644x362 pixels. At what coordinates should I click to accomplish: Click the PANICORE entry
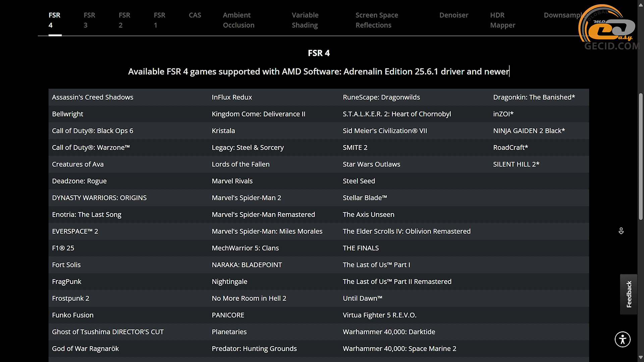tap(228, 315)
